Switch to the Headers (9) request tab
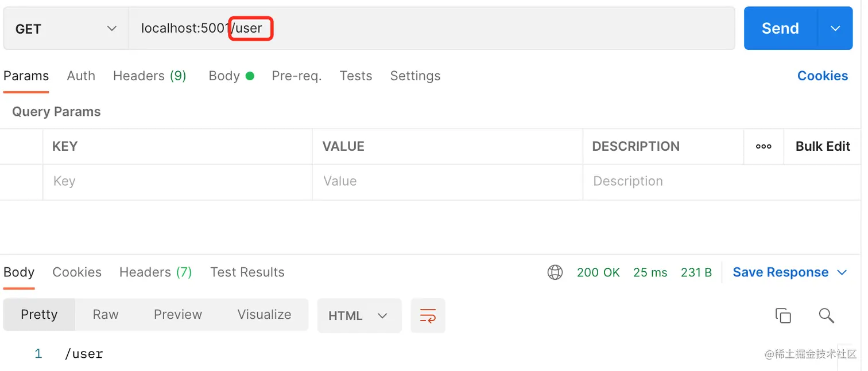Screen dimensions: 868x371 click(x=149, y=76)
